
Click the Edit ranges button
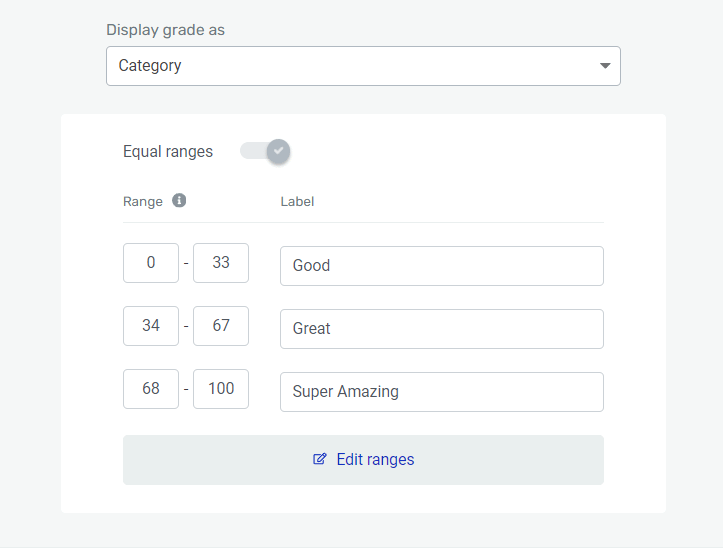tap(363, 460)
